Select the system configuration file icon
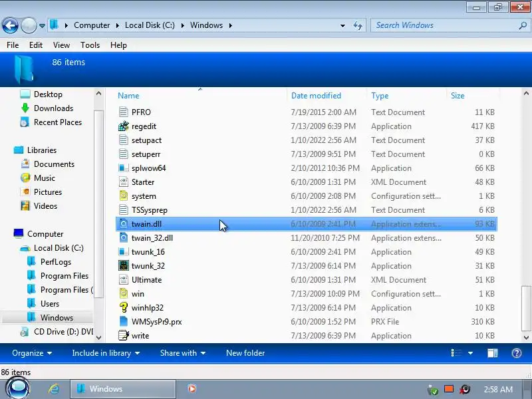 (124, 196)
